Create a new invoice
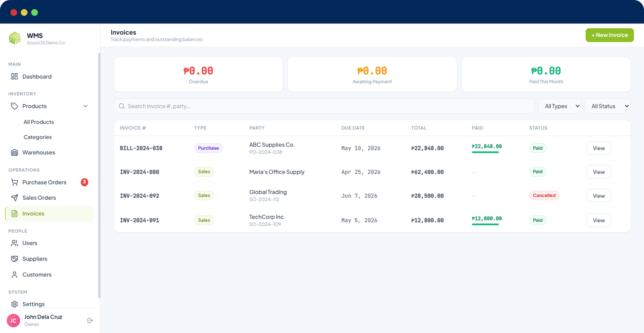The width and height of the screenshot is (644, 333). 609,35
